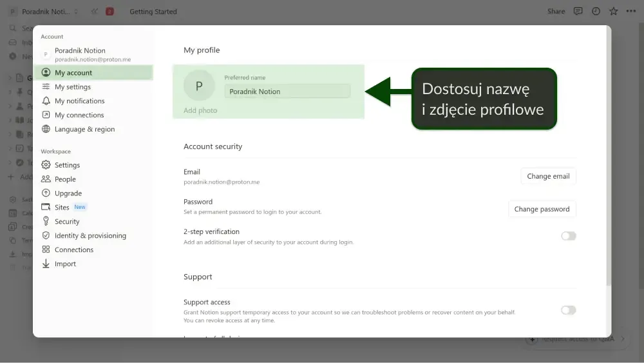The height and width of the screenshot is (363, 644).
Task: Click the My connections arrow-box icon
Action: tap(46, 115)
